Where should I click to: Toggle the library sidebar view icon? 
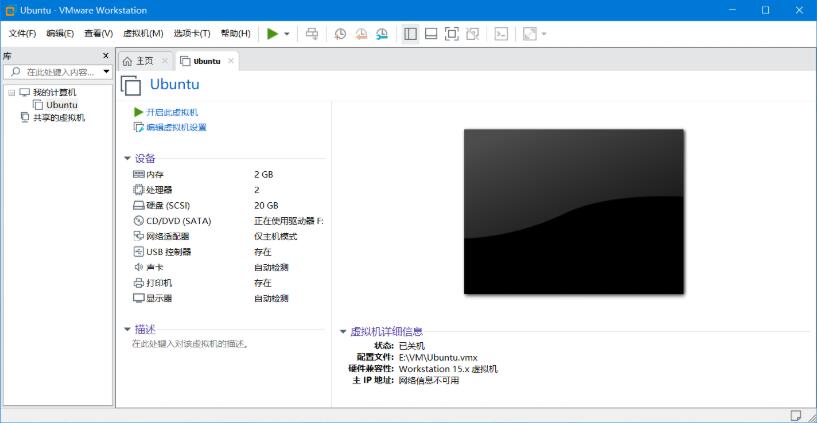[x=411, y=34]
